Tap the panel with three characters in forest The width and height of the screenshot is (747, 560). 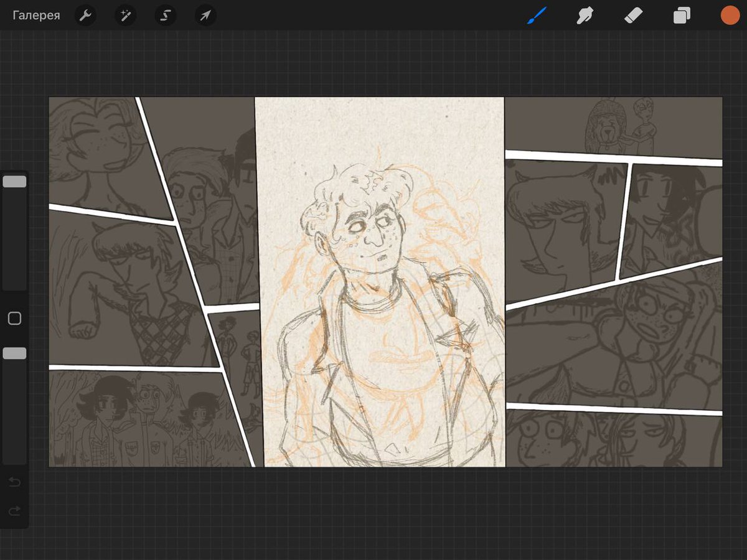146,418
